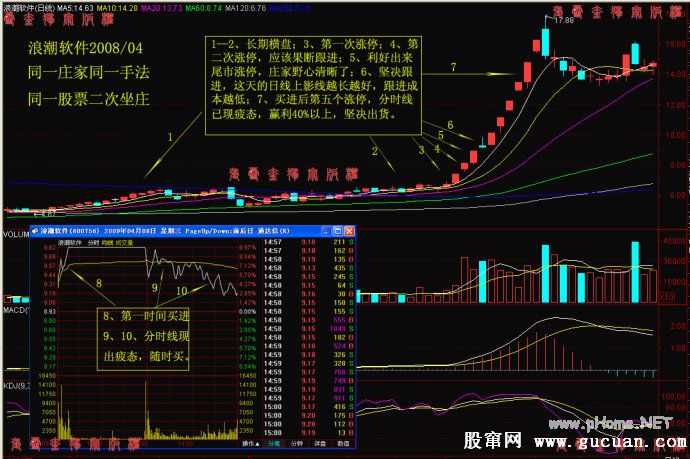Maximize the 浪潮软件 intraday window
The width and height of the screenshot is (690, 459).
pyautogui.click(x=338, y=231)
